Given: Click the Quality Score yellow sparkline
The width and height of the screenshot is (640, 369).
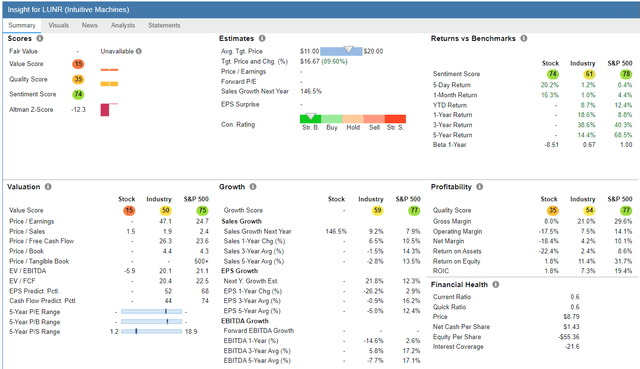Looking at the screenshot, I should [x=109, y=84].
